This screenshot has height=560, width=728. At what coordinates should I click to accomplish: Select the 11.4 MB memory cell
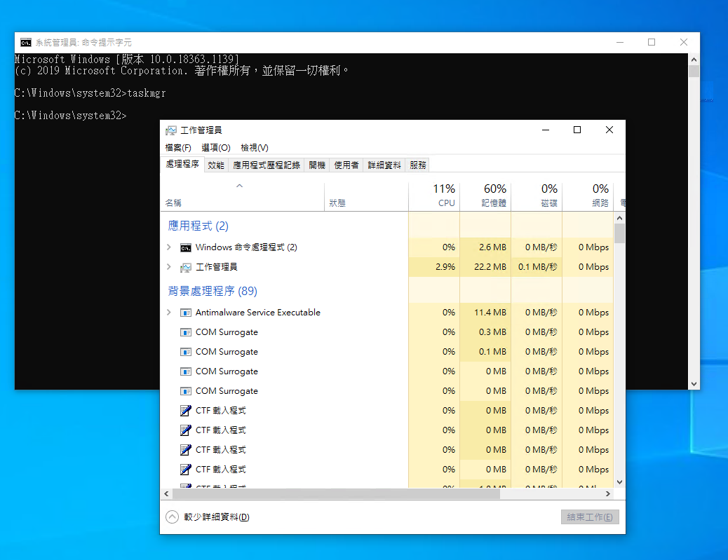click(485, 313)
